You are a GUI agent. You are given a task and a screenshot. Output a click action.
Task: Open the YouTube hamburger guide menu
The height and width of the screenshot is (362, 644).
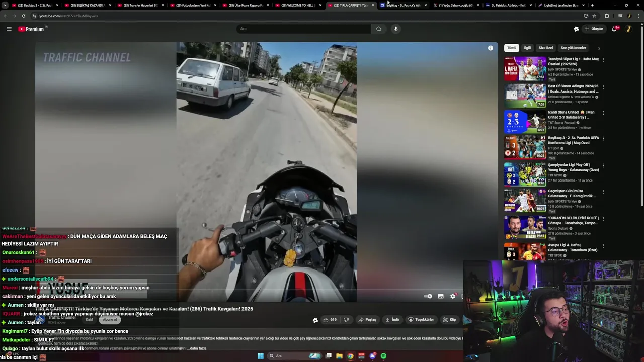(x=9, y=29)
